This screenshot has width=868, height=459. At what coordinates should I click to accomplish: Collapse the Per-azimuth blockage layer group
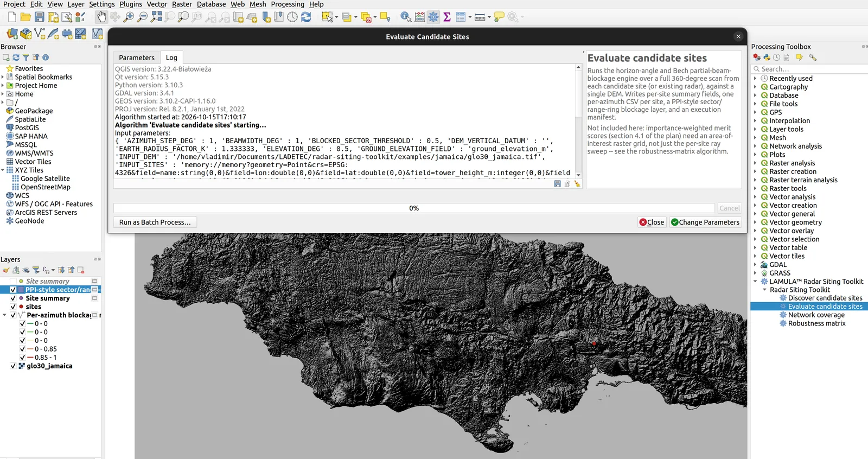[x=5, y=315]
